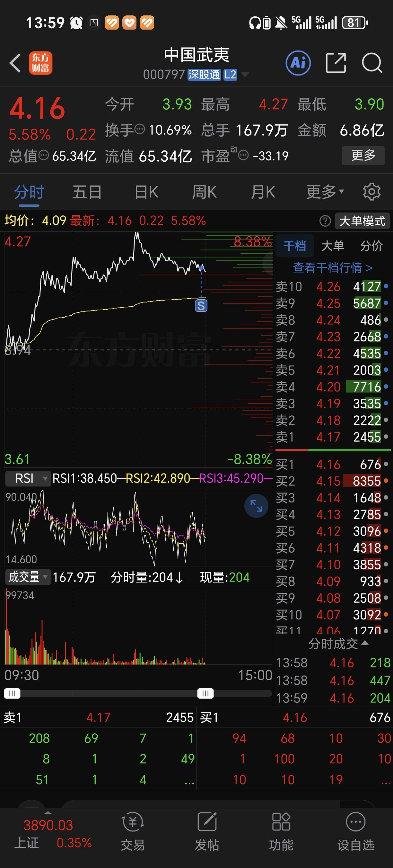Open search with magnifier icon
Screen dimensions: 393x868
(372, 63)
